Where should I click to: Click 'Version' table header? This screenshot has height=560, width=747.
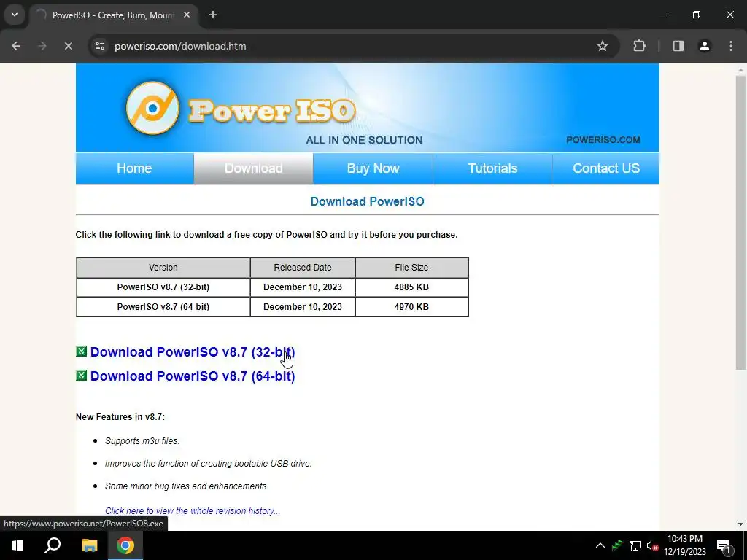click(163, 268)
